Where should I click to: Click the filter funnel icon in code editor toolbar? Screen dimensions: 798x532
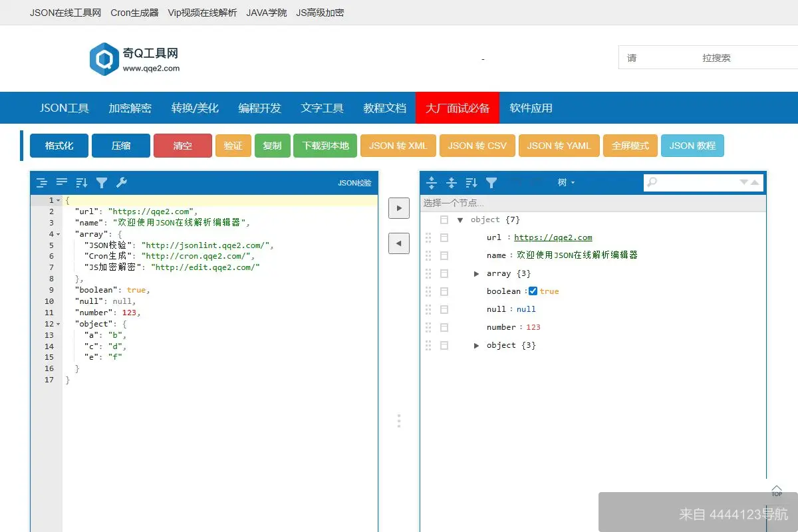tap(102, 182)
